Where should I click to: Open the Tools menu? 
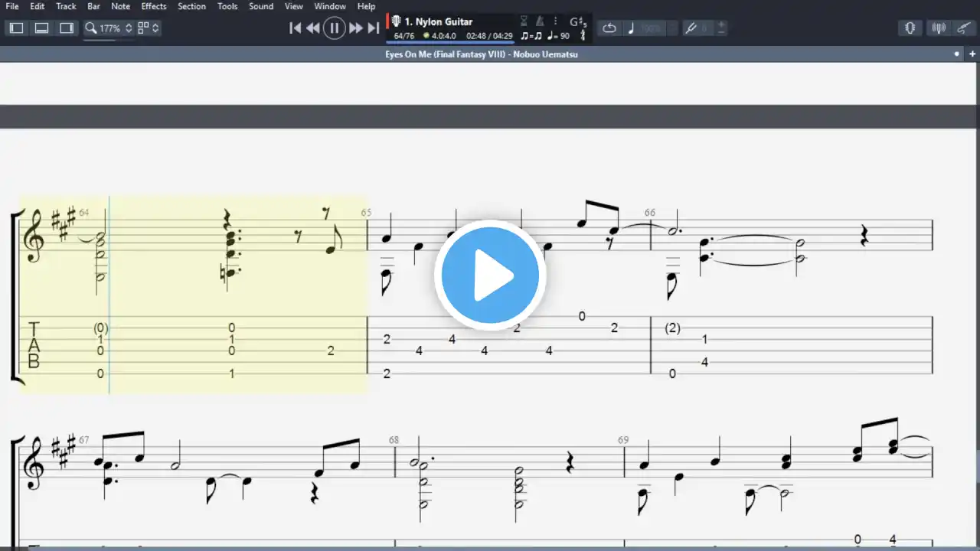[x=227, y=6]
